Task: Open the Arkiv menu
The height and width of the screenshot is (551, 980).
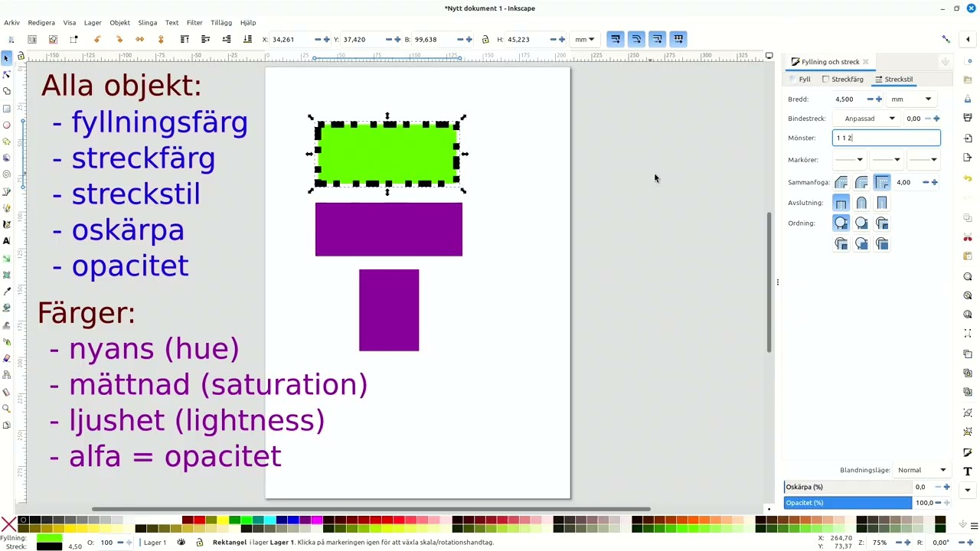Action: pos(11,23)
